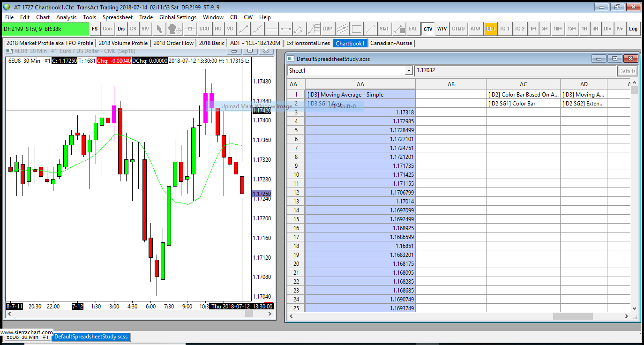This screenshot has height=345, width=644.
Task: Switch to 2018 Market Profile aka TPO Profile chartbook
Action: [x=50, y=43]
